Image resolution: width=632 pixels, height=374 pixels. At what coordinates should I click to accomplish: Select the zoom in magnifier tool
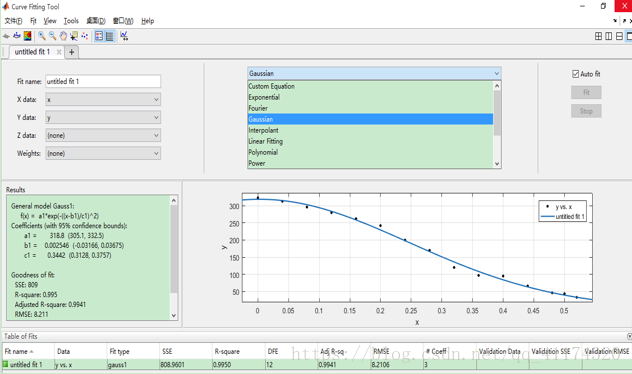coord(42,36)
